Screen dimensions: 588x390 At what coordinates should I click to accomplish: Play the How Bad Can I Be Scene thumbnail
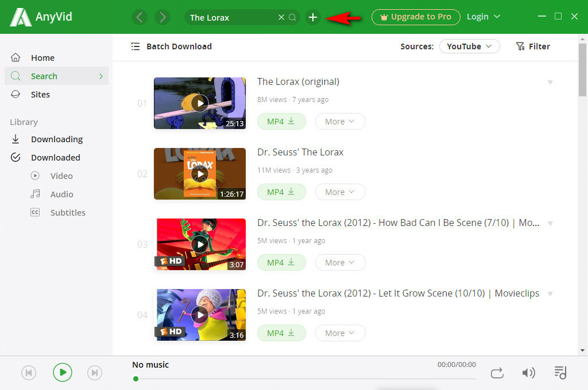200,244
